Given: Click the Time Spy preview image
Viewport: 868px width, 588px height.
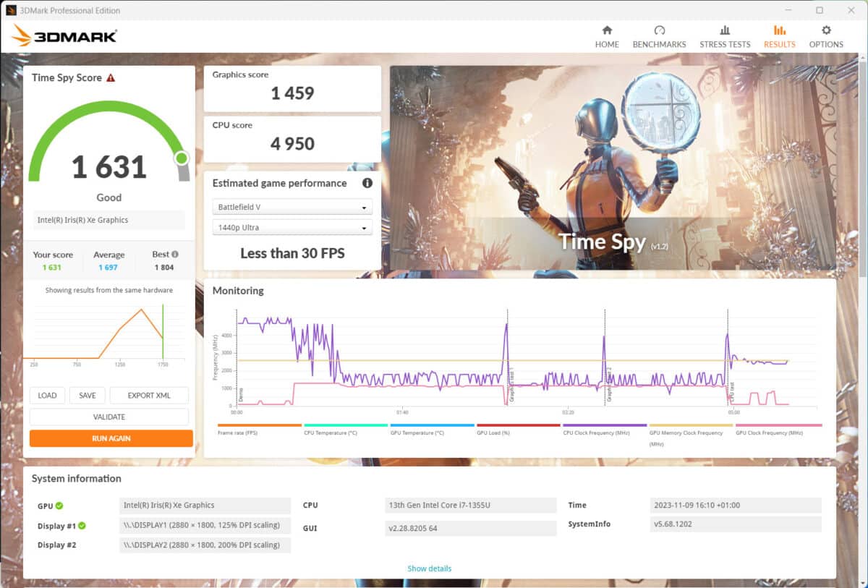Looking at the screenshot, I should click(x=613, y=168).
